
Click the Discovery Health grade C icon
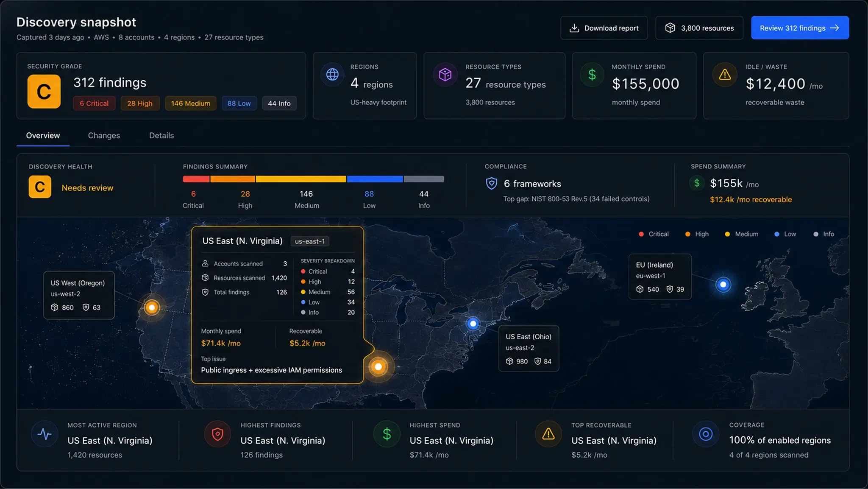pos(40,187)
